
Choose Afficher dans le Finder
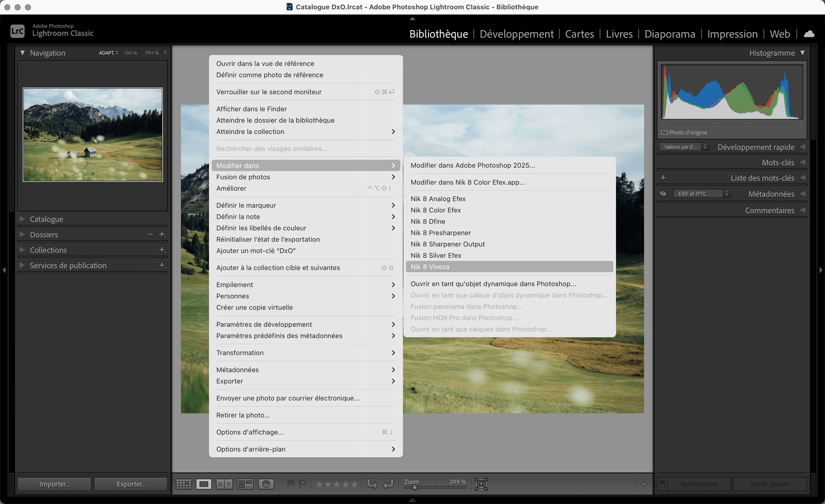coord(306,109)
